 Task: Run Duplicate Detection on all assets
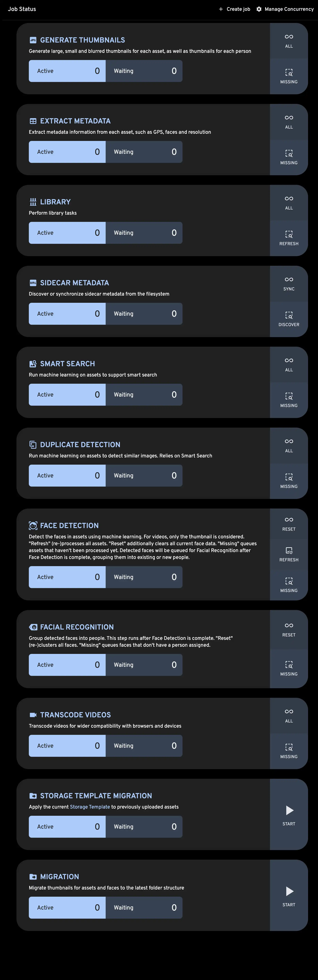point(289,445)
